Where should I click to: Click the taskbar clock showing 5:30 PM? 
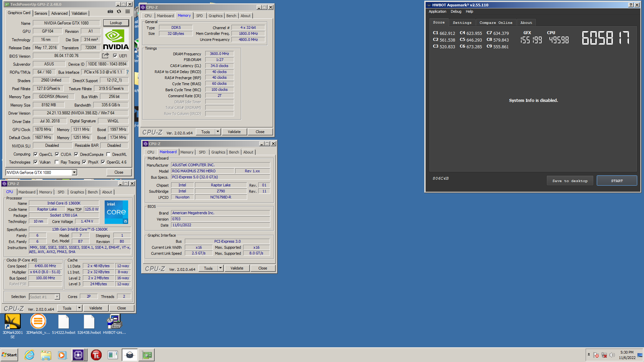click(627, 355)
